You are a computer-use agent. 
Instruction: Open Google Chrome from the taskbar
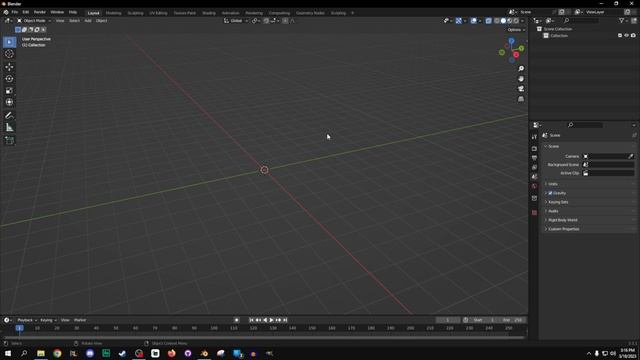pos(57,353)
